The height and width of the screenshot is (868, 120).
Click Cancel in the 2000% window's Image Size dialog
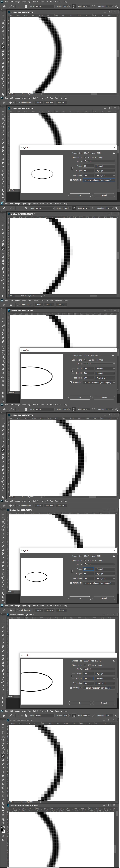[104, 398]
